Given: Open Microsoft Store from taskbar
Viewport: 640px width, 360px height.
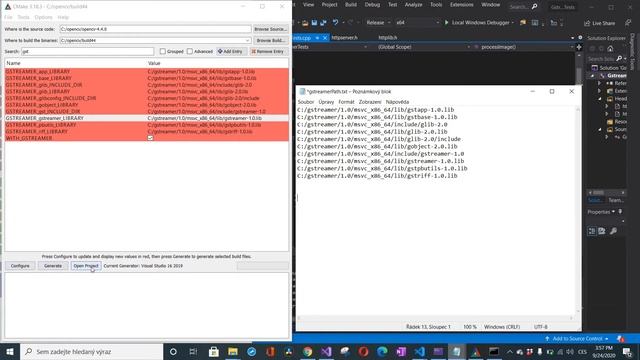Looking at the screenshot, I should tap(213, 351).
